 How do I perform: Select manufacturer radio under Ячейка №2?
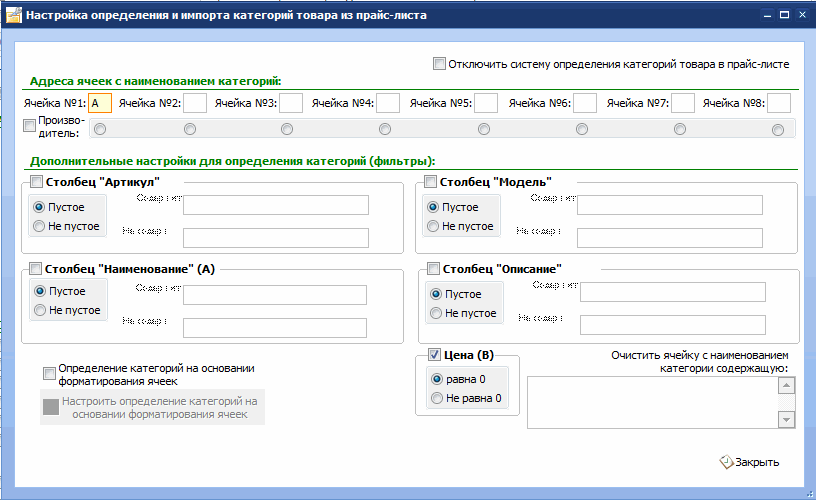point(190,129)
